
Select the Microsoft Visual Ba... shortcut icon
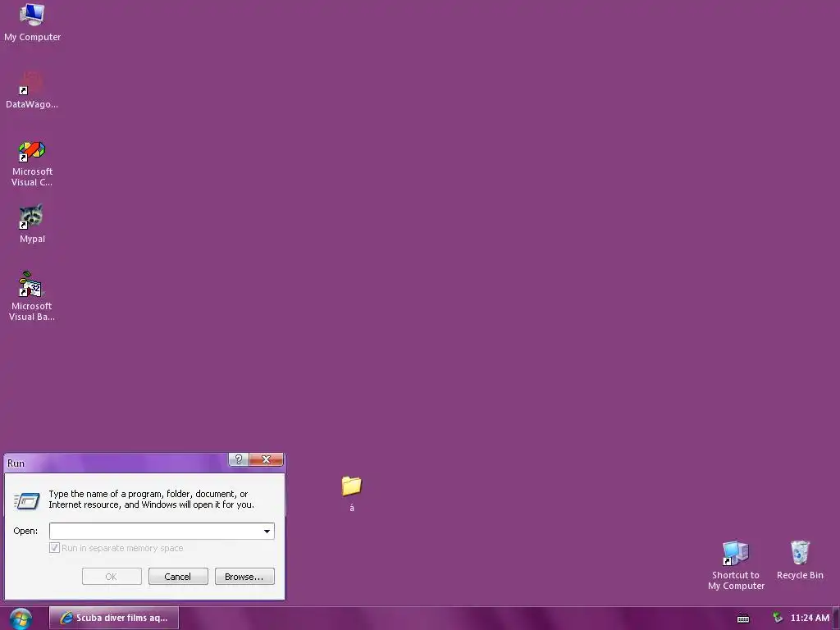(x=32, y=296)
